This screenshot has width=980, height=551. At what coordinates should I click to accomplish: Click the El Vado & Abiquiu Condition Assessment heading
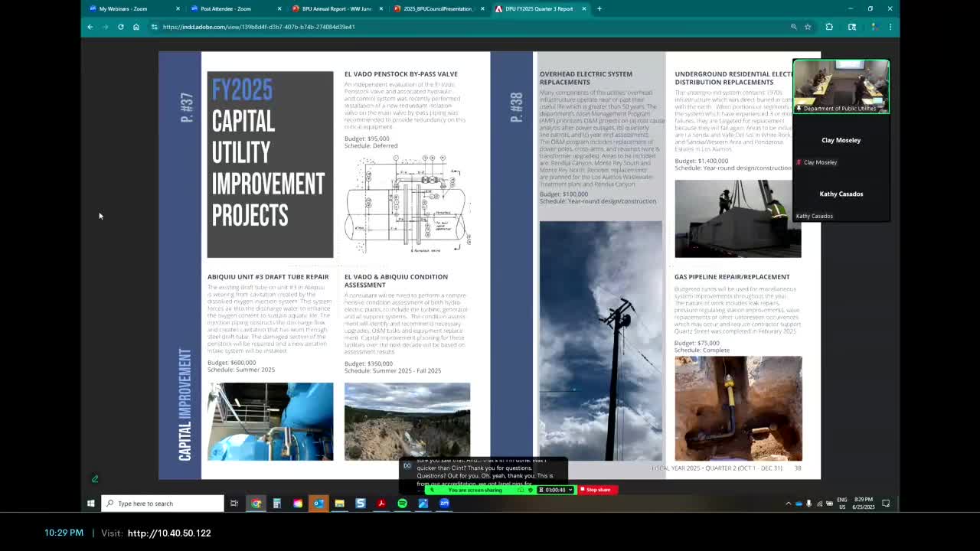(x=396, y=281)
